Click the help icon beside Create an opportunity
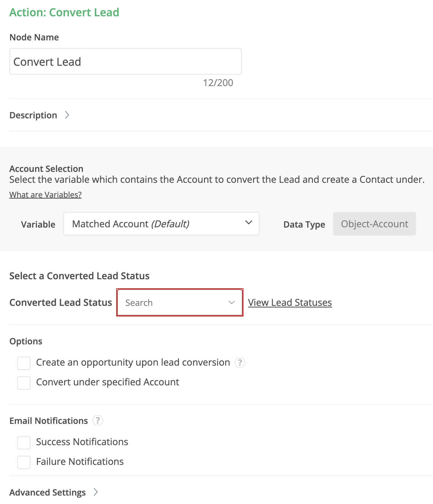The width and height of the screenshot is (433, 504). click(x=240, y=363)
